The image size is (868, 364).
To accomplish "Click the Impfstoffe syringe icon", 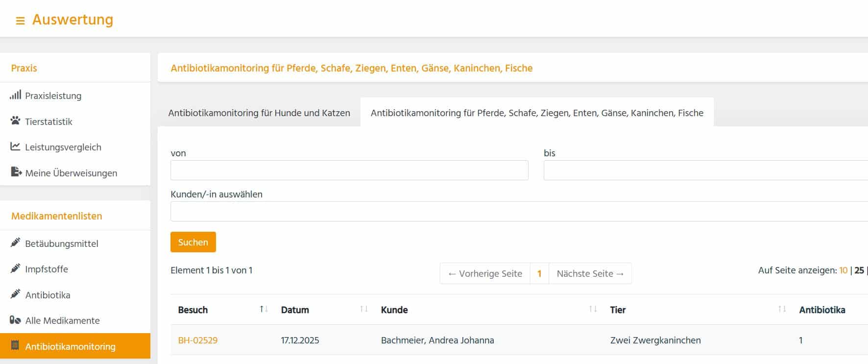I will [x=15, y=268].
